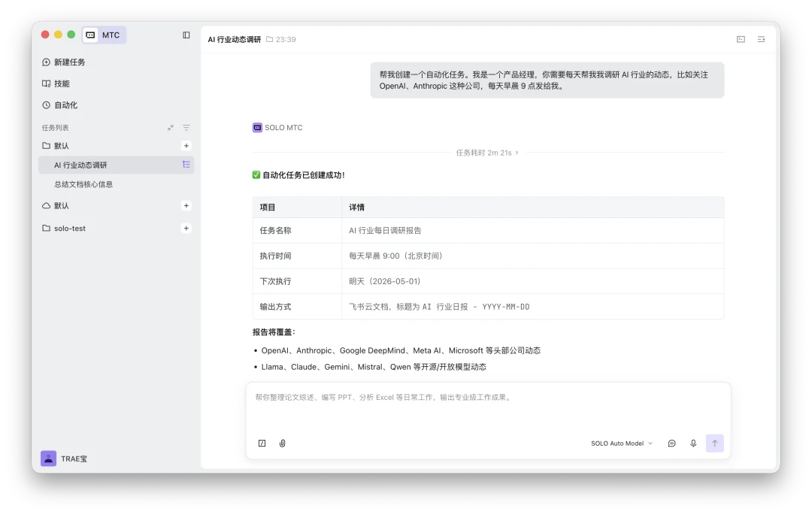Select the cloud 默认 folder
The width and height of the screenshot is (812, 515).
pyautogui.click(x=56, y=205)
